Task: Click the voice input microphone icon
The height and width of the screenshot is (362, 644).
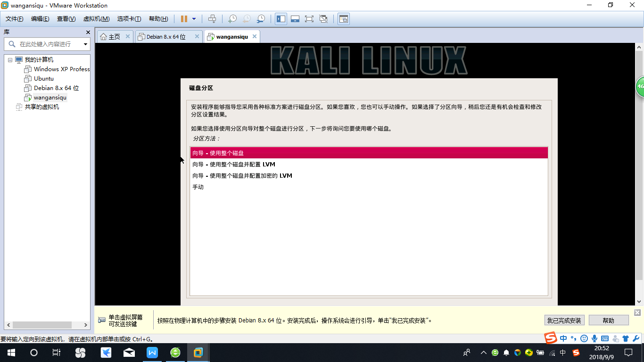Action: tap(594, 338)
